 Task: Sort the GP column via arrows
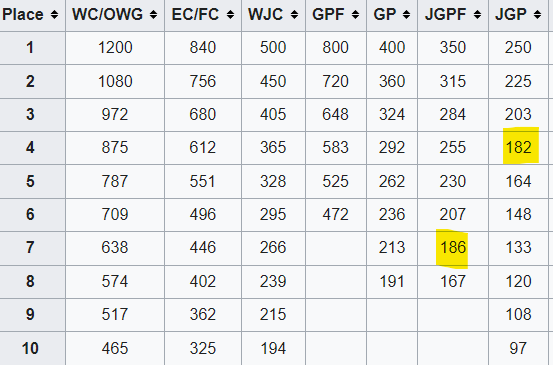(x=407, y=14)
